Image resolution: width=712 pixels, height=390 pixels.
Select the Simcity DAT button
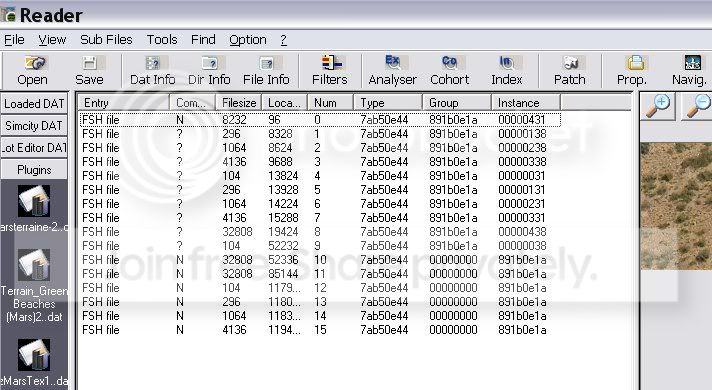[x=34, y=126]
